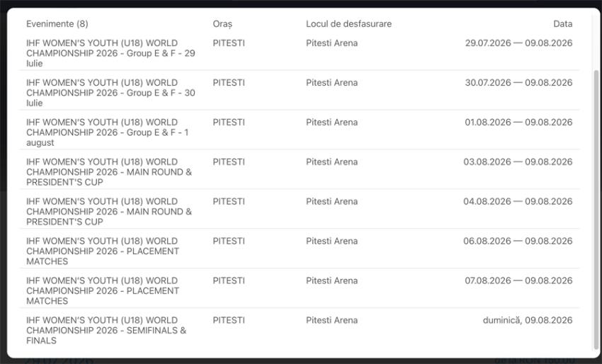
Task: Click the 29.07.2026 — 09.08.2026 date
Action: pos(518,43)
